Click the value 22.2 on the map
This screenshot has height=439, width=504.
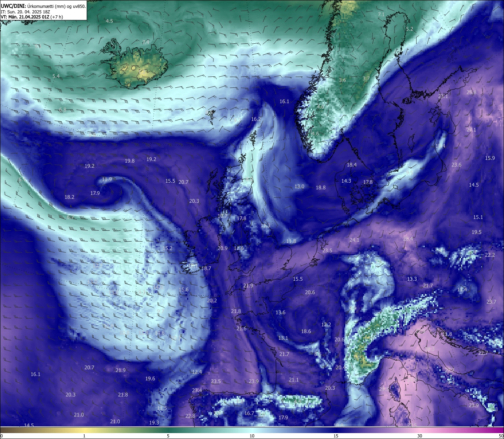[490, 255]
